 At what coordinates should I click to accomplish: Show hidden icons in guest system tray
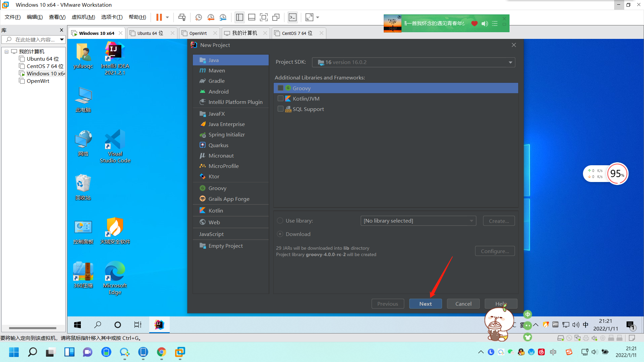[536, 324]
